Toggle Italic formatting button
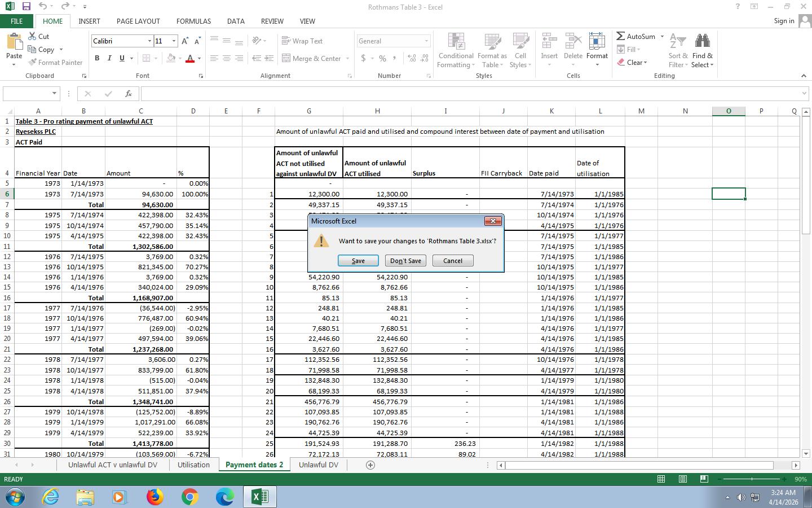Image resolution: width=812 pixels, height=508 pixels. [x=109, y=58]
